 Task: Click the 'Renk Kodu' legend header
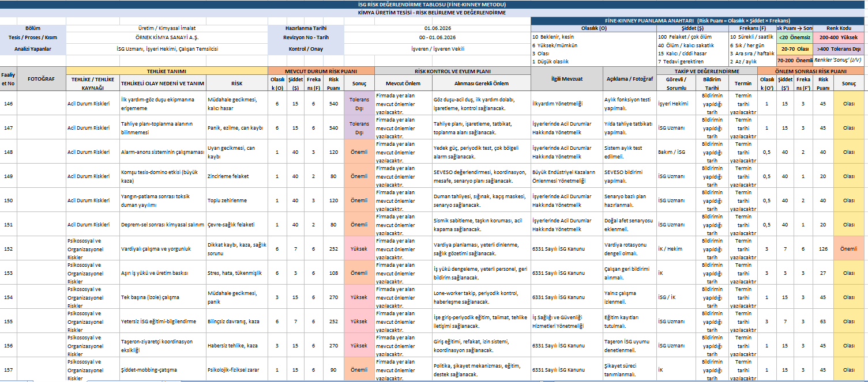[839, 28]
